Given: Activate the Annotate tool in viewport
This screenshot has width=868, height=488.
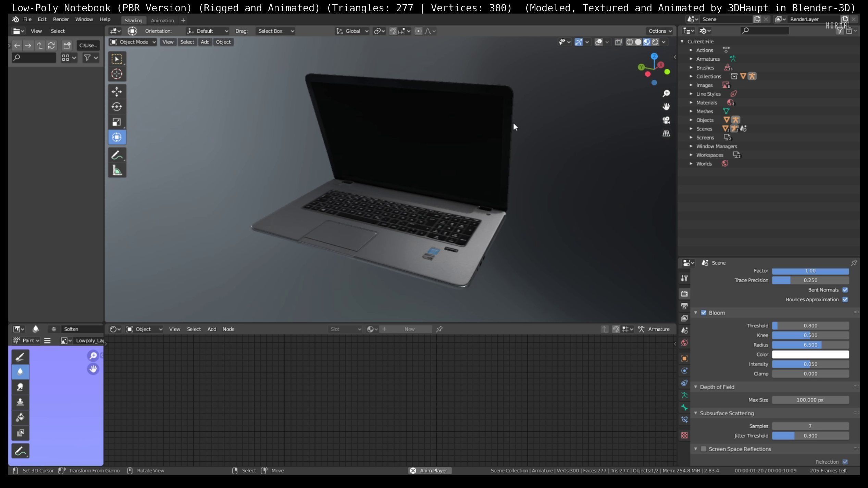Looking at the screenshot, I should [116, 155].
